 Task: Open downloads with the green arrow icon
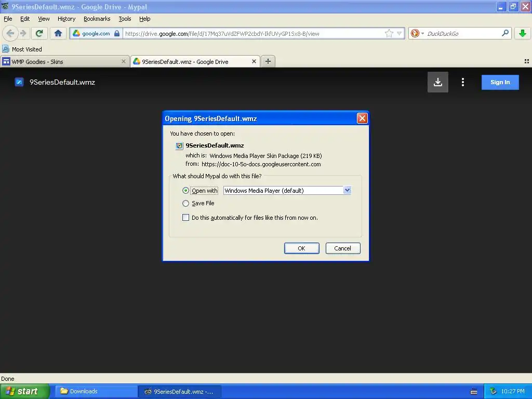(x=523, y=33)
